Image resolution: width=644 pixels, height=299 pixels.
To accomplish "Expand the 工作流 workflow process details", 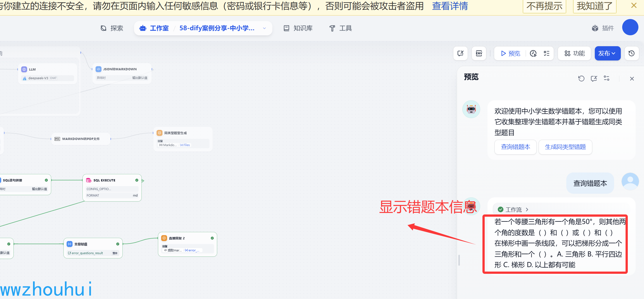I will click(x=513, y=209).
